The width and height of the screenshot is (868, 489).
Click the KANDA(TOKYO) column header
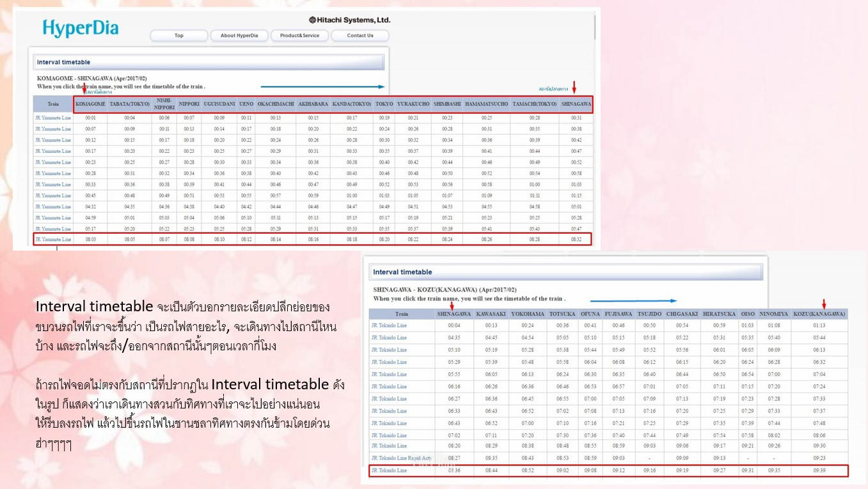tap(352, 104)
